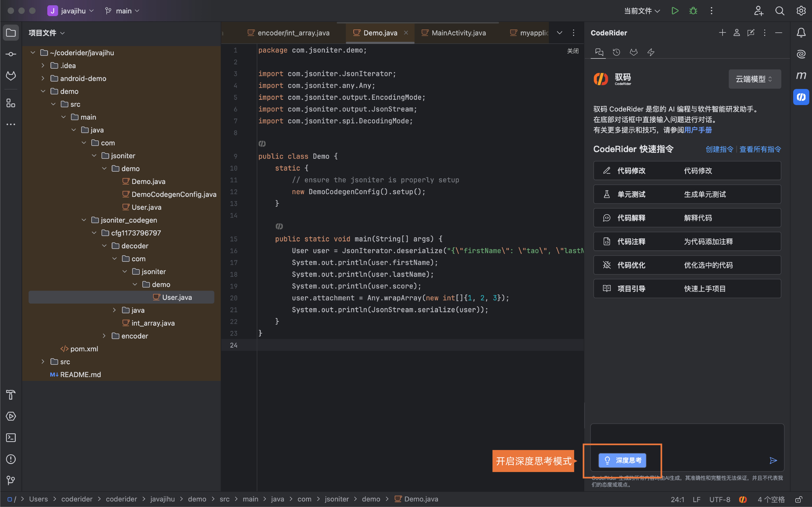This screenshot has width=812, height=507.
Task: Run the 项目引导 quick command
Action: [687, 289]
